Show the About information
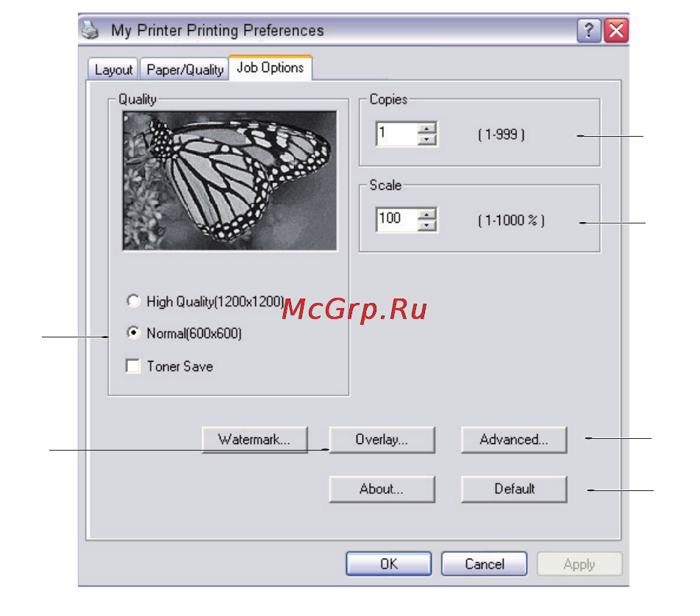This screenshot has height=616, width=700. (x=382, y=489)
